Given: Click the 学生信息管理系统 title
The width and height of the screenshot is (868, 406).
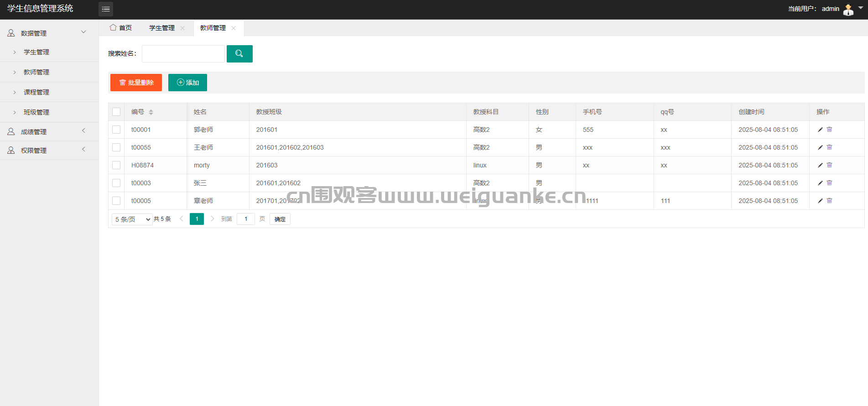Looking at the screenshot, I should coord(40,9).
